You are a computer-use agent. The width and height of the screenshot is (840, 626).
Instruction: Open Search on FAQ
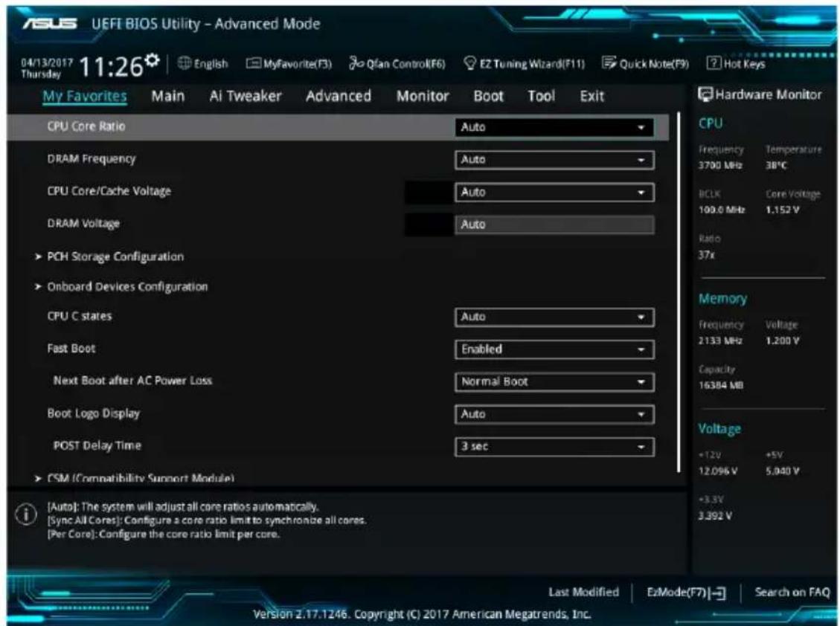792,593
